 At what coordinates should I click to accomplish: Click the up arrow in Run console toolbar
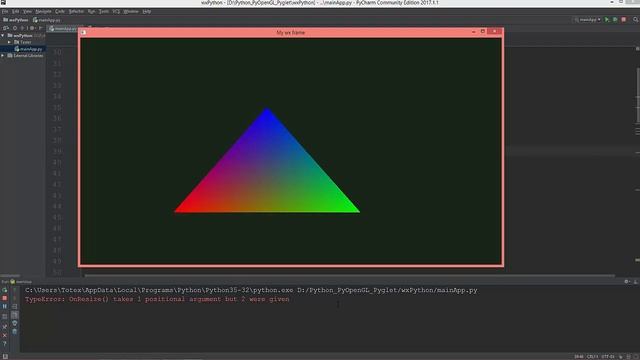15,290
